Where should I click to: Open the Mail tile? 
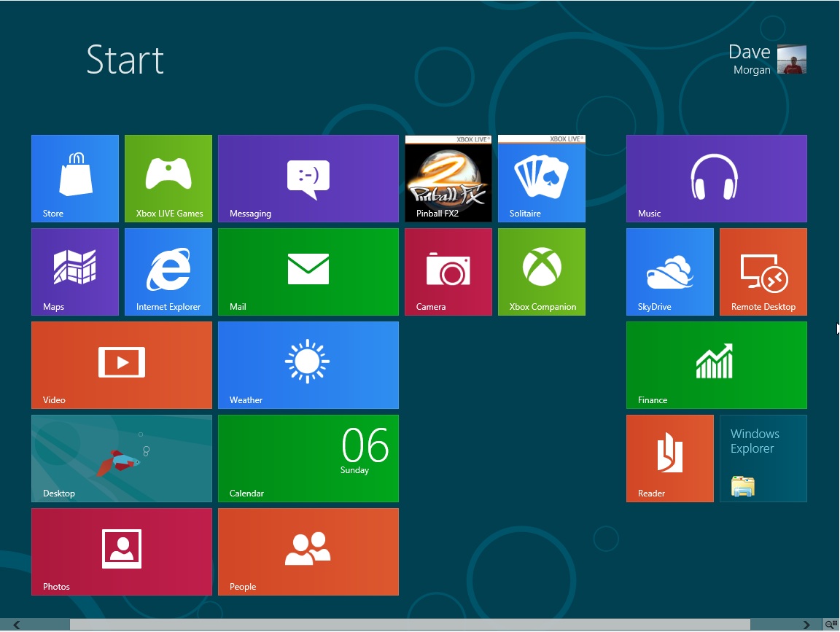pos(308,272)
